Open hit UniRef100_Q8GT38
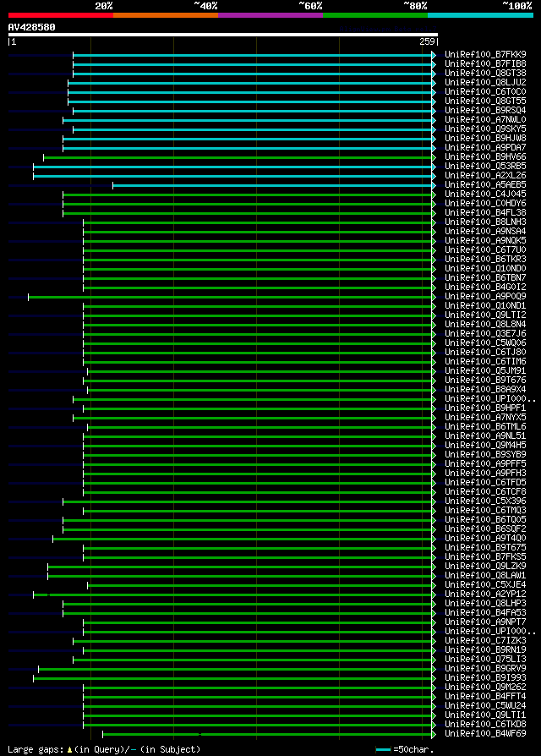541x756 pixels. tap(485, 74)
